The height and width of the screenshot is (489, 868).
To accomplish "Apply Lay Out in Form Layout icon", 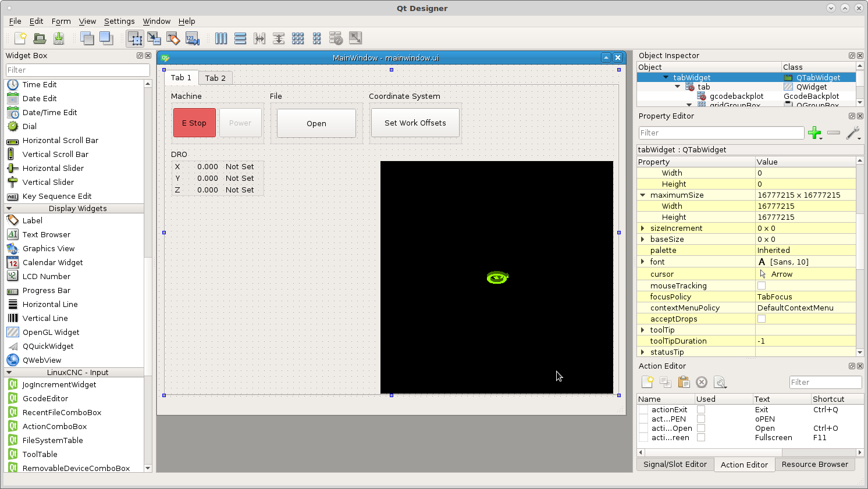I will point(317,38).
